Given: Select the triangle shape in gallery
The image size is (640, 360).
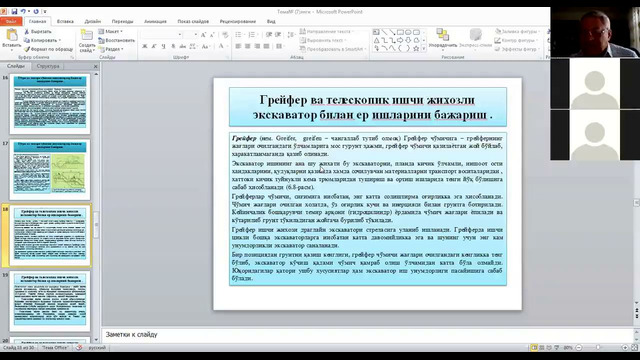Looking at the screenshot, I should 376,40.
